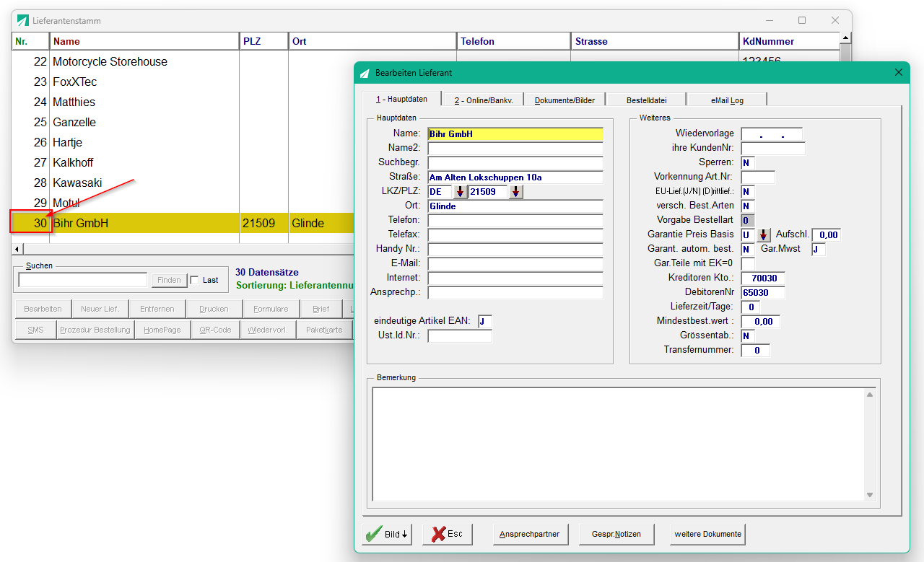The height and width of the screenshot is (562, 924).
Task: Click the Internet input field
Action: pos(515,278)
